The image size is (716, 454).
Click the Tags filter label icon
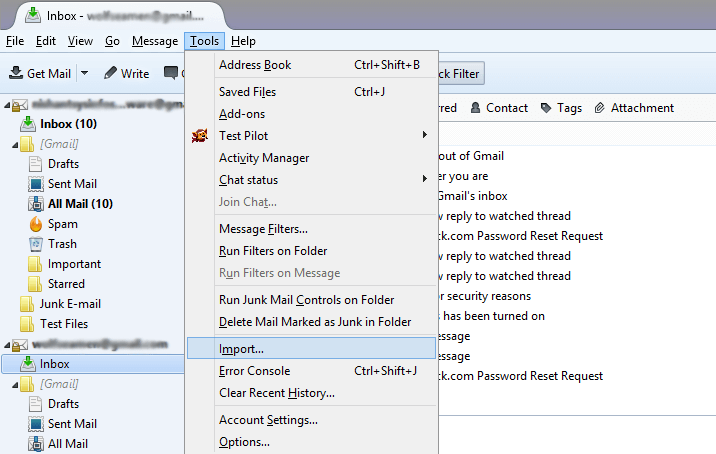coord(546,108)
